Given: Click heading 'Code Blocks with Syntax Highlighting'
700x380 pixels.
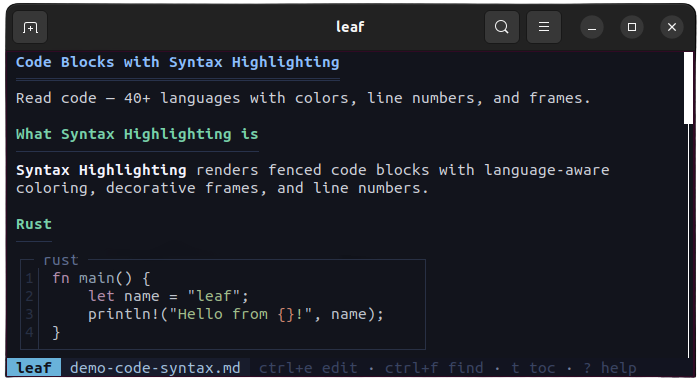Looking at the screenshot, I should coord(178,62).
